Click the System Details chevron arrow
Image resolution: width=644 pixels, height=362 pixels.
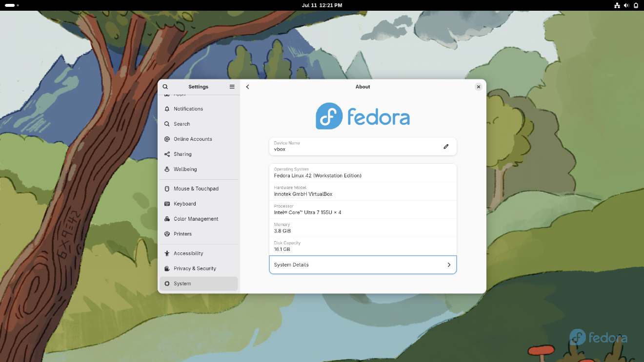(x=449, y=265)
